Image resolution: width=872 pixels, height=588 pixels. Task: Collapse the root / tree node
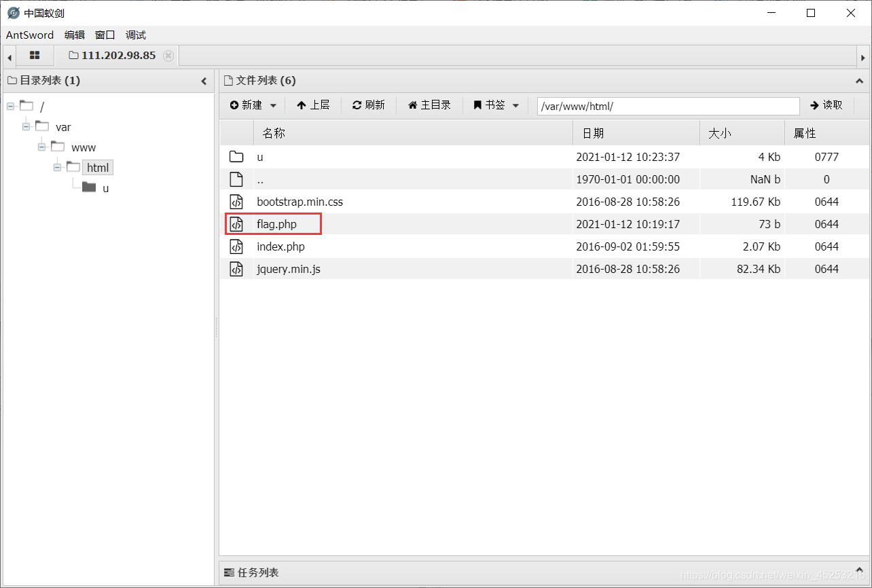[10, 106]
